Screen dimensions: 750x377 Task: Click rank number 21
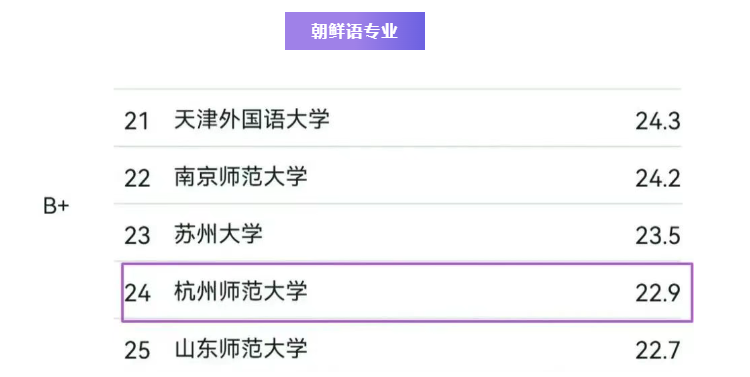click(137, 121)
